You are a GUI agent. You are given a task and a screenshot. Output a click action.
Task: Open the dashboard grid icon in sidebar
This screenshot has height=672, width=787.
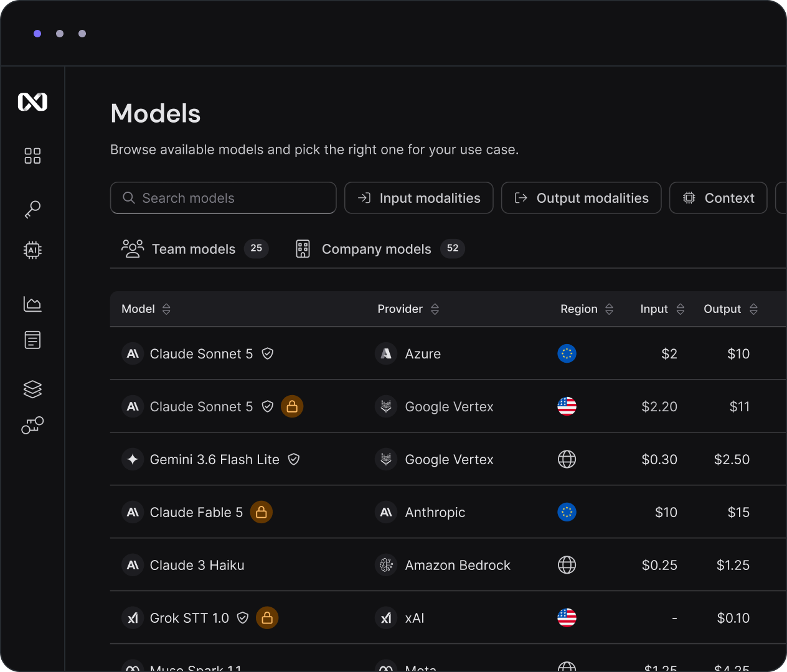coord(32,156)
